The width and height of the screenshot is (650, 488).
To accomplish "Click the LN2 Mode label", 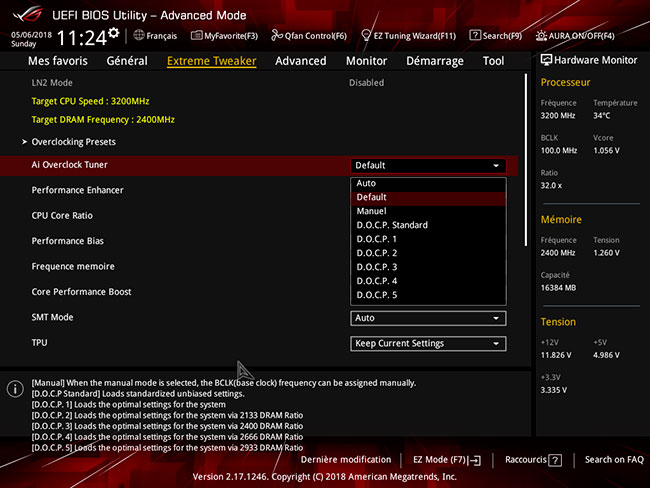I will pyautogui.click(x=52, y=83).
